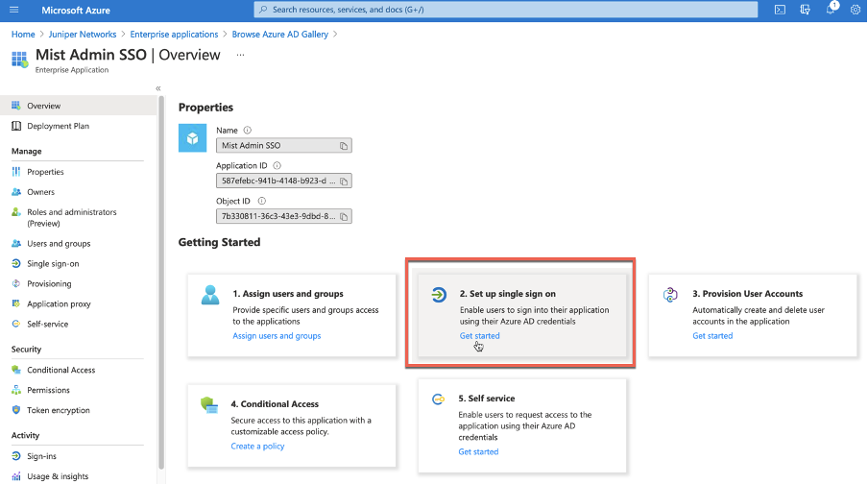This screenshot has height=484, width=868.
Task: Open Cloud Shell from the top bar
Action: click(x=781, y=10)
